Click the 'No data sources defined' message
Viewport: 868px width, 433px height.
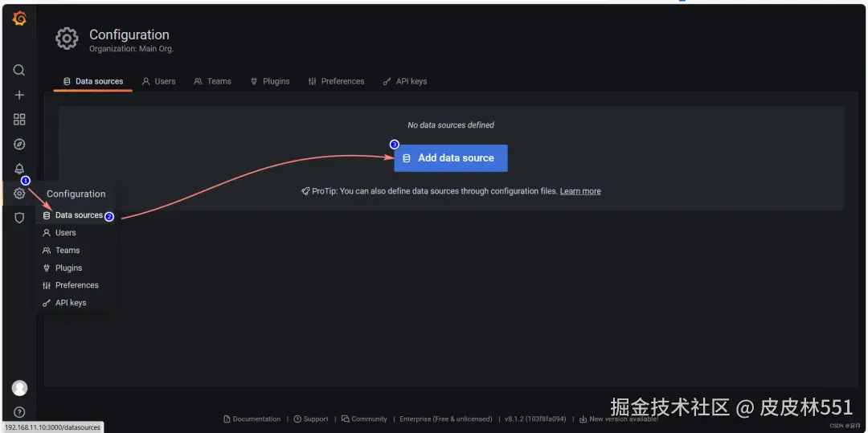[451, 125]
